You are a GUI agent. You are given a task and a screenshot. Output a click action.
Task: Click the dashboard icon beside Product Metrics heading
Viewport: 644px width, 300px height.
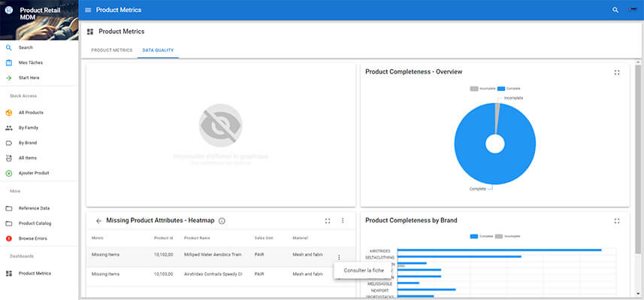90,32
